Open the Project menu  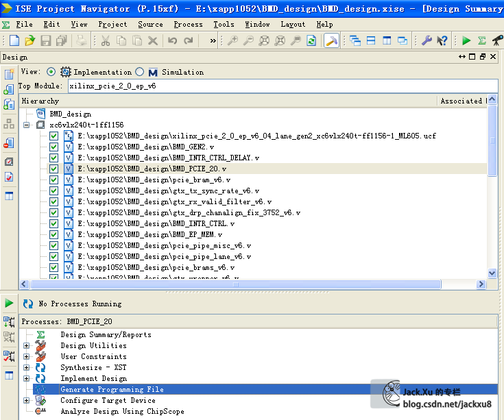pyautogui.click(x=112, y=25)
